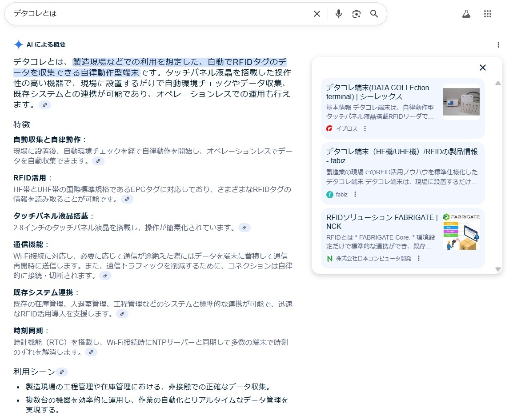Click the 利用シーン heading text
This screenshot has width=509, height=420.
[34, 372]
